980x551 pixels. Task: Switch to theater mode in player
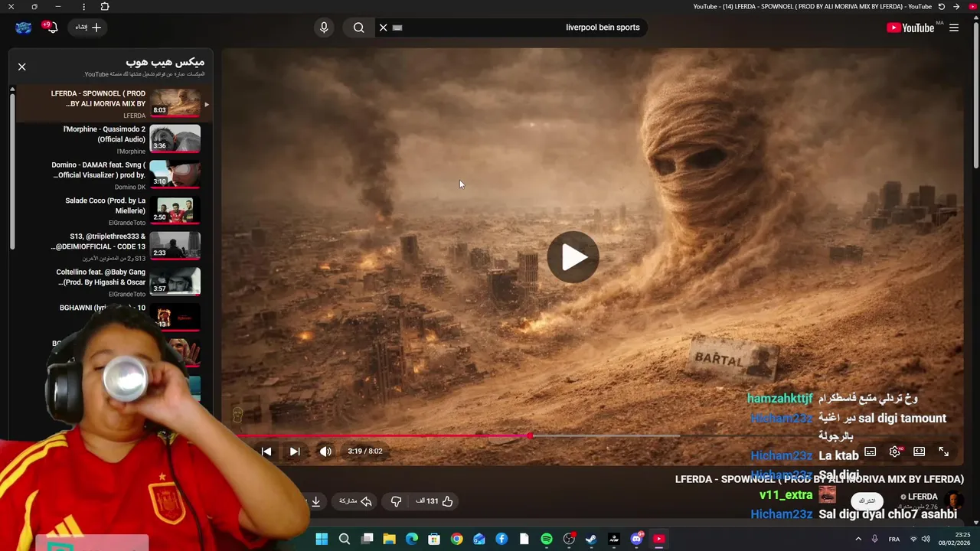coord(919,452)
